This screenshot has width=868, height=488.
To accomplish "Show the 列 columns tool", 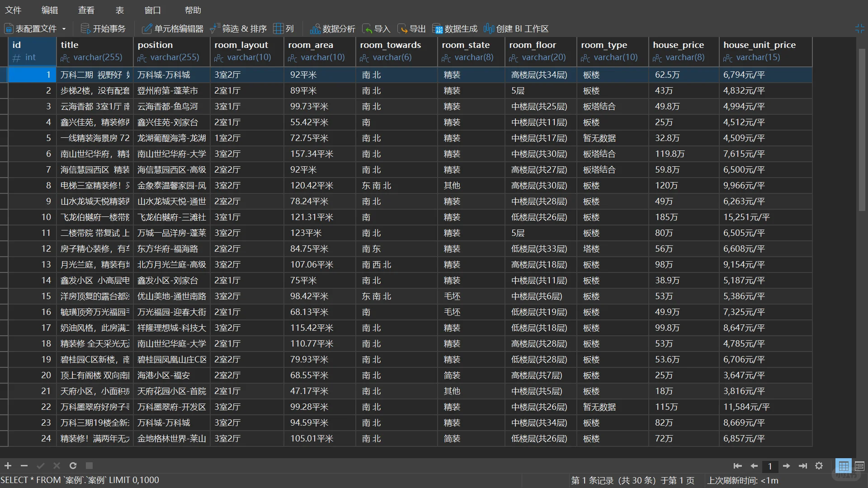I will pyautogui.click(x=283, y=28).
